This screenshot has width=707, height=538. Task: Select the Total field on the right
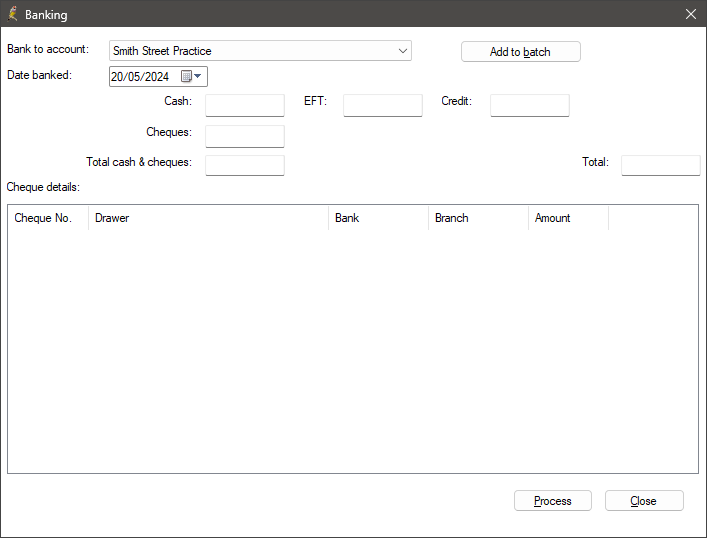pyautogui.click(x=661, y=165)
